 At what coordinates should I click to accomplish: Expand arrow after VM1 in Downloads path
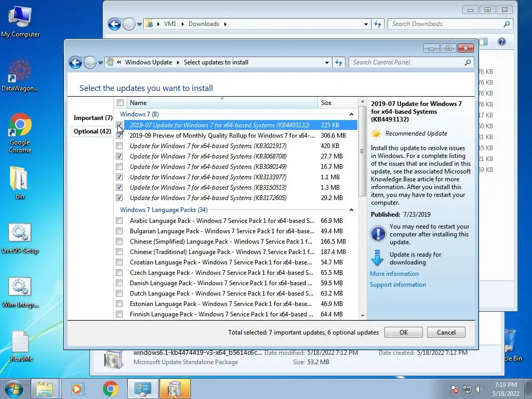182,24
